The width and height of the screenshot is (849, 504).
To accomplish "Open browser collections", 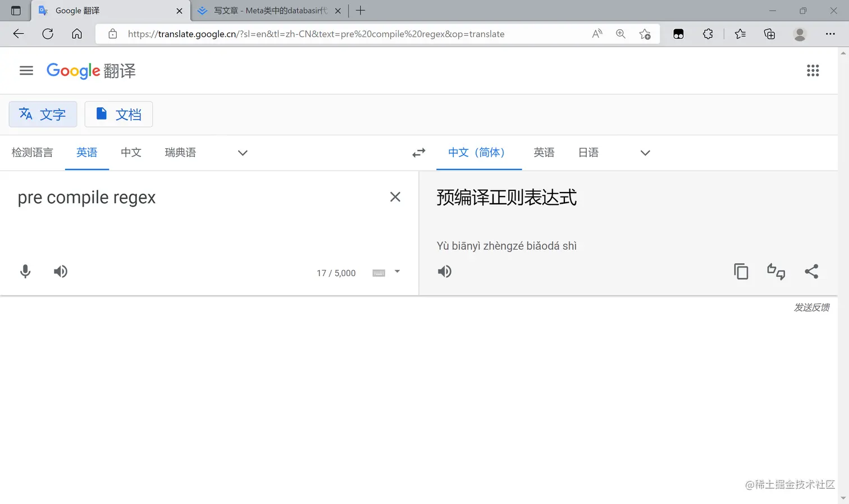I will [770, 34].
